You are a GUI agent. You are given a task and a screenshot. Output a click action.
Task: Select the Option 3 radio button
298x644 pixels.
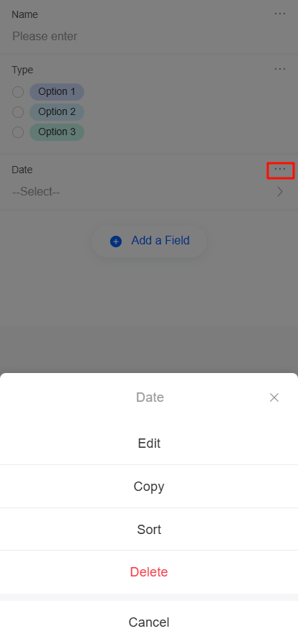[x=18, y=132]
